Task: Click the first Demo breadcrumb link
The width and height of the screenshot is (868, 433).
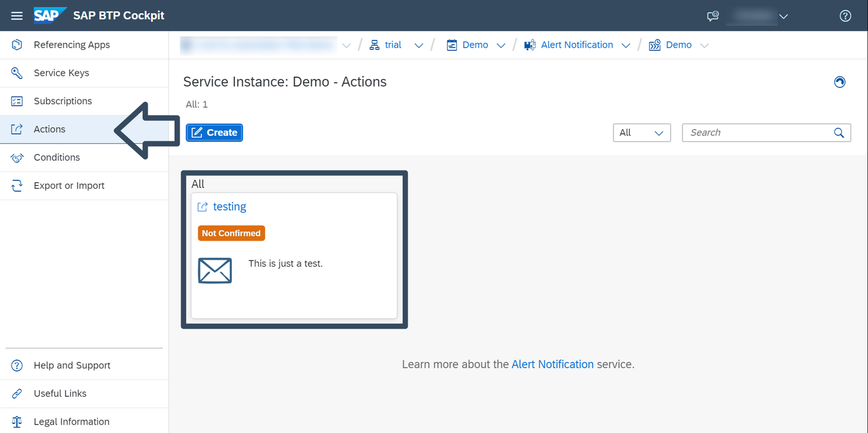Action: 476,45
